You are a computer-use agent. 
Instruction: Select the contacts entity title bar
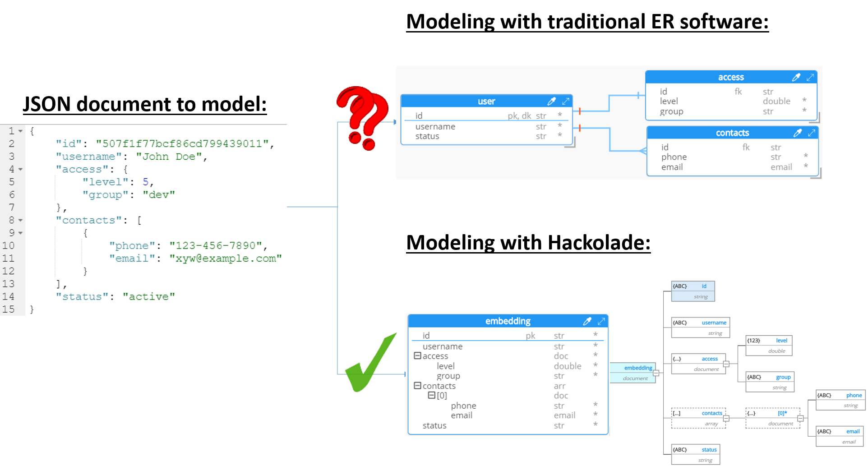732,133
